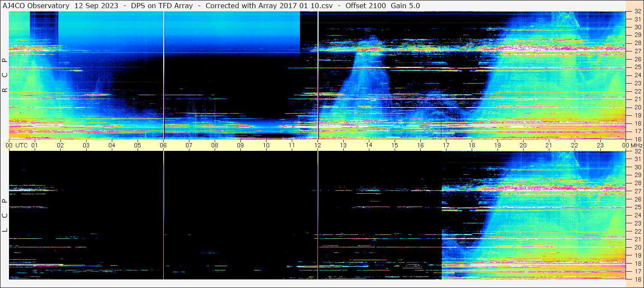Choose the 15 hour tick label

(x=395, y=145)
